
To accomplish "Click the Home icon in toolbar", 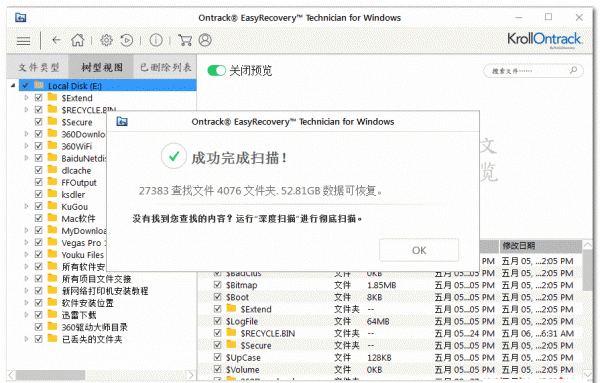I will [78, 40].
